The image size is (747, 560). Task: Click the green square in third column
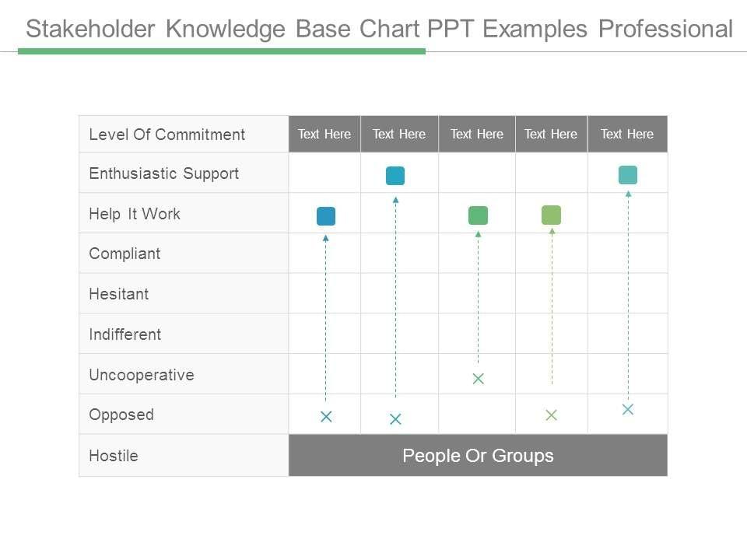pos(478,215)
